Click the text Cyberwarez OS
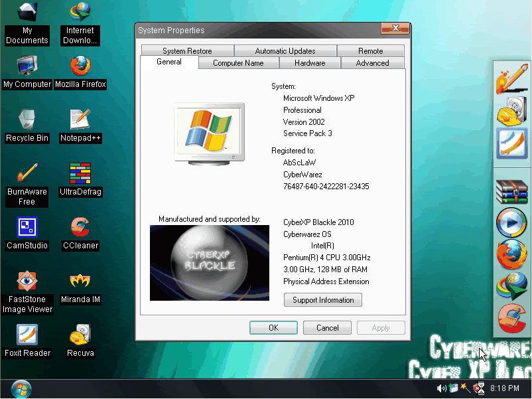This screenshot has height=399, width=532. click(307, 234)
